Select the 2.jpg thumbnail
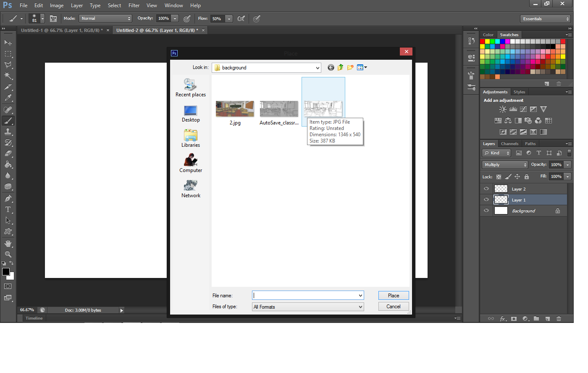 234,108
